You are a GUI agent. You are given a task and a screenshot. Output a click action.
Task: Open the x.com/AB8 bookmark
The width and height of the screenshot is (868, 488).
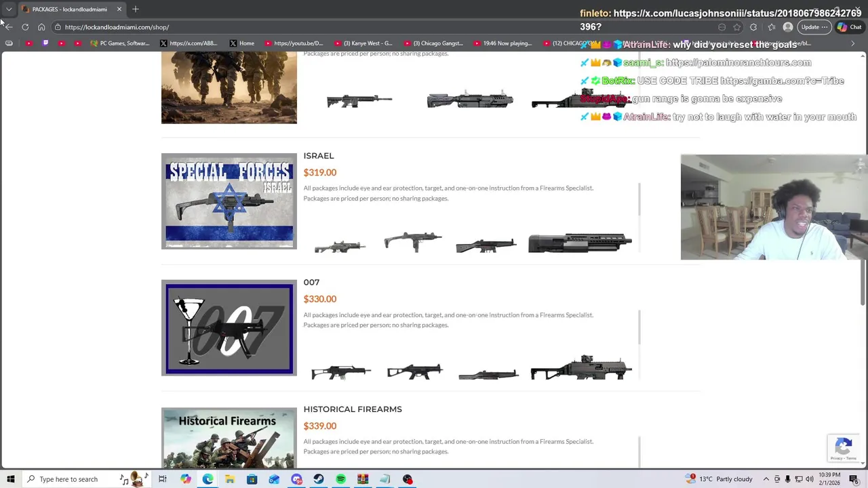[189, 43]
